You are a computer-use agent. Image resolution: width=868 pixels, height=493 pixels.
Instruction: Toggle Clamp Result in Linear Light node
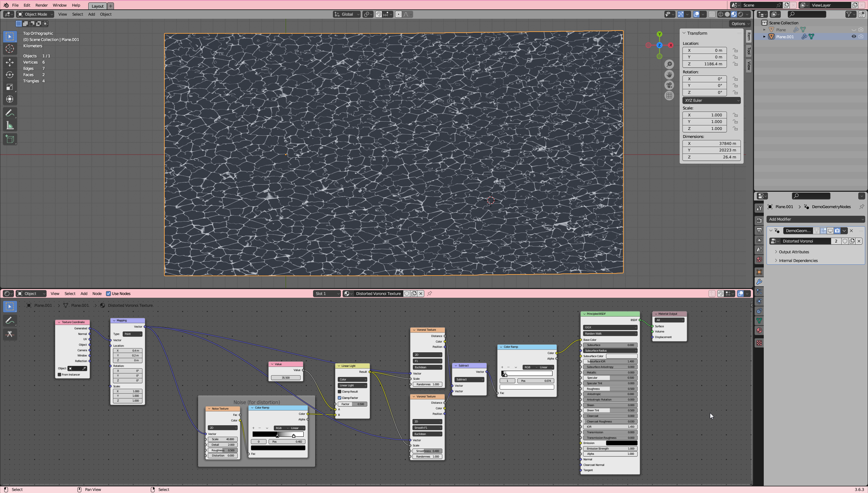[339, 392]
